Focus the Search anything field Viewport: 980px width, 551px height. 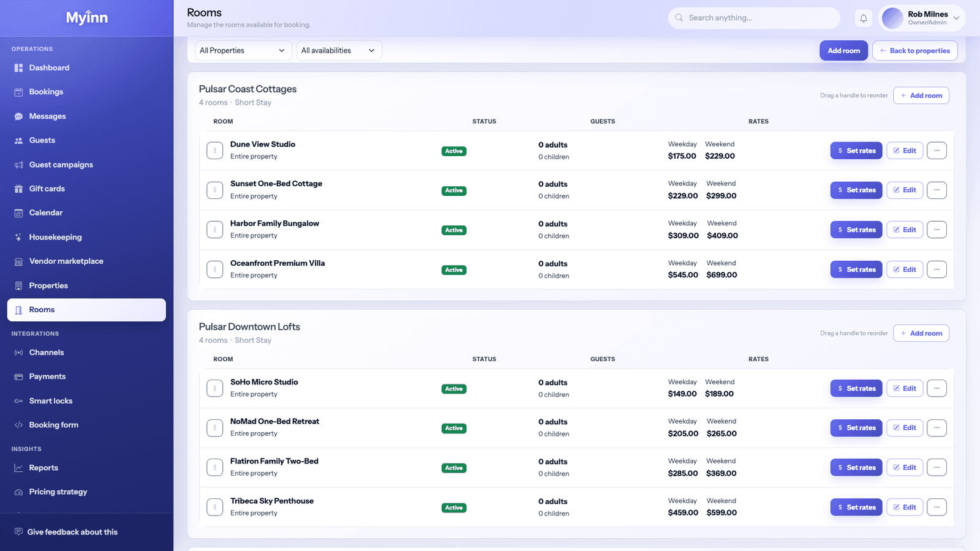coord(754,18)
